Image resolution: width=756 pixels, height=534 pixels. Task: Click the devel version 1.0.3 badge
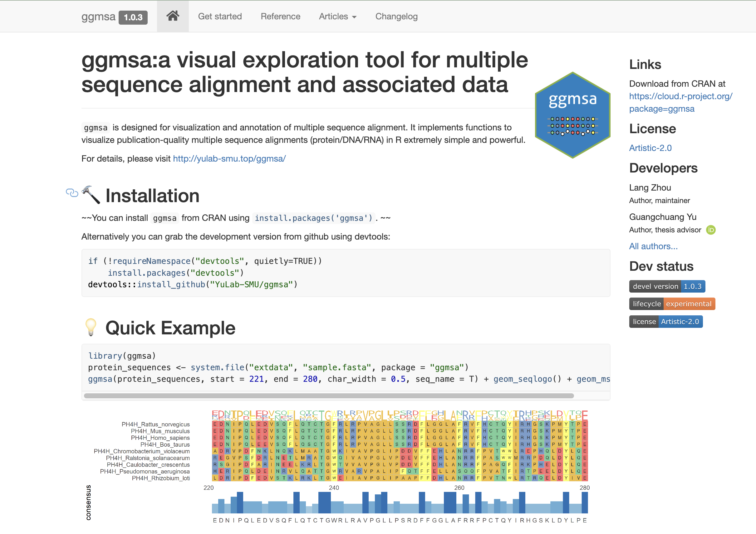pos(667,286)
